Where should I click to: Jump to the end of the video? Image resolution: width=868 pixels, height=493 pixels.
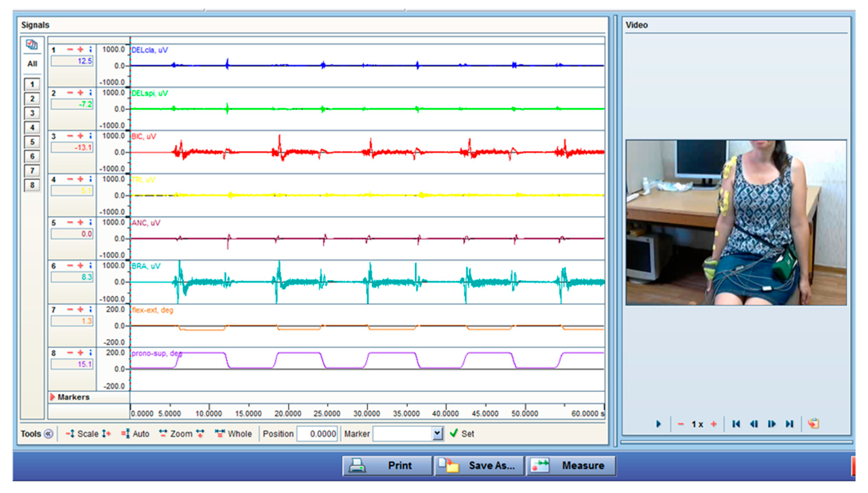click(789, 424)
